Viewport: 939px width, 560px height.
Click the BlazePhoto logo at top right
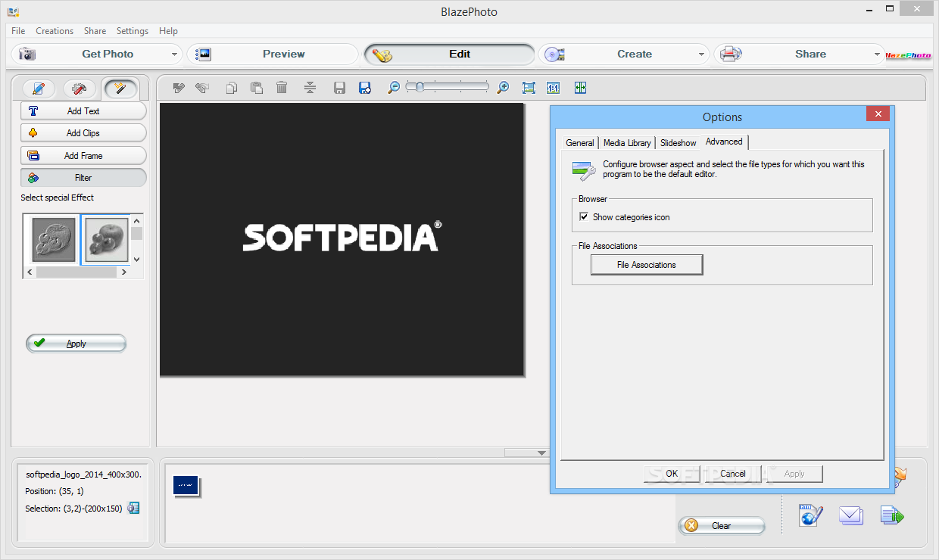(907, 55)
